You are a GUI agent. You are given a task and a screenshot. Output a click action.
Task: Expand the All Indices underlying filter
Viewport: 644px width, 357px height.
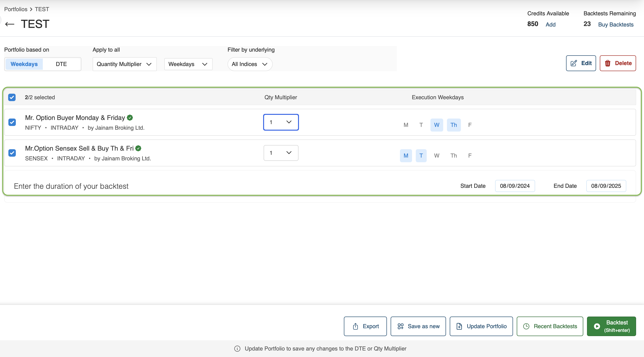point(250,64)
